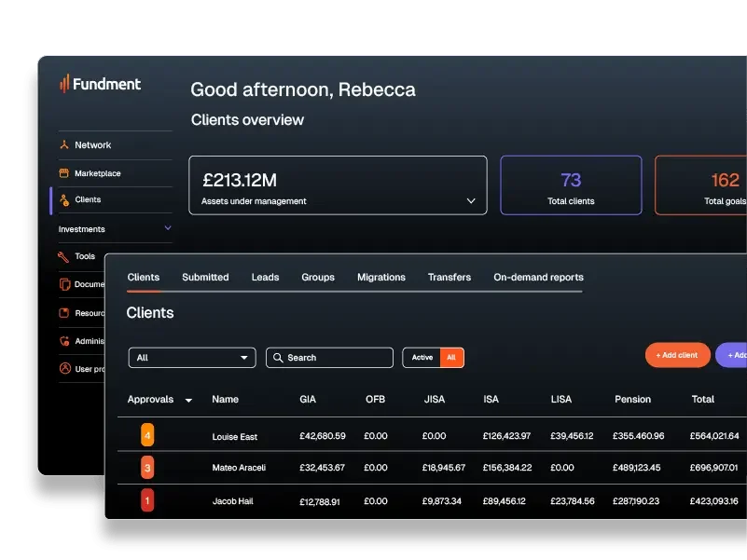
Task: Open Marketplace via its storefront icon
Action: [63, 173]
